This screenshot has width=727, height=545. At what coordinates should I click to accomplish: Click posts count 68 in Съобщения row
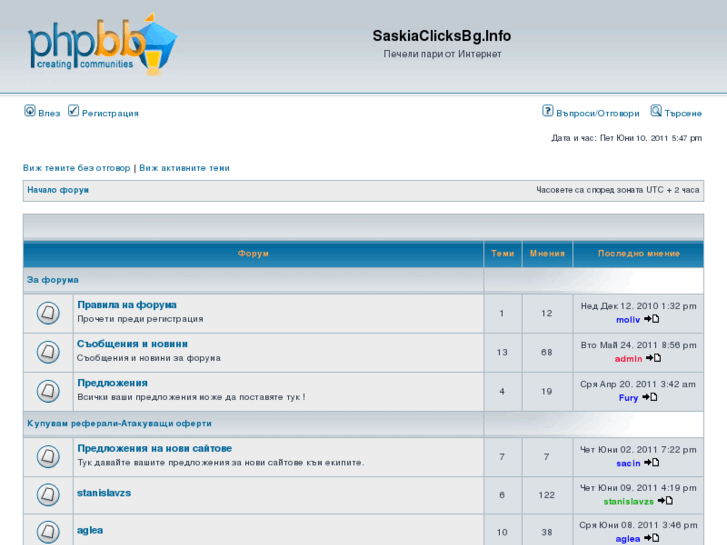coord(547,353)
